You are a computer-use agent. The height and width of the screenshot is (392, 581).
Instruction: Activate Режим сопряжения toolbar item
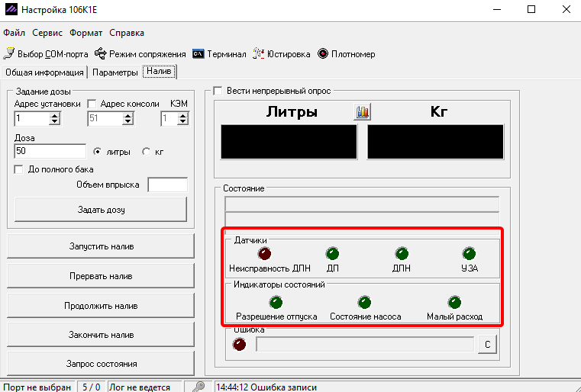click(140, 54)
